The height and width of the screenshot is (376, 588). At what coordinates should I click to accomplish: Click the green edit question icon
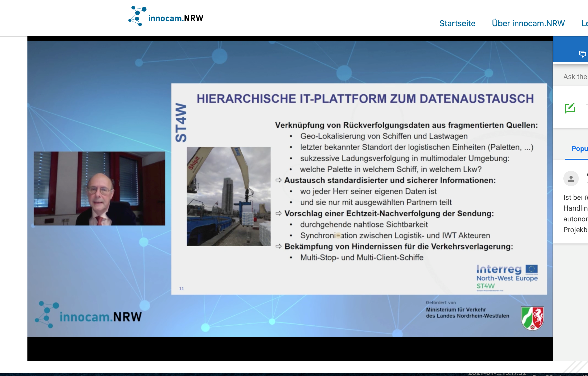coord(570,108)
